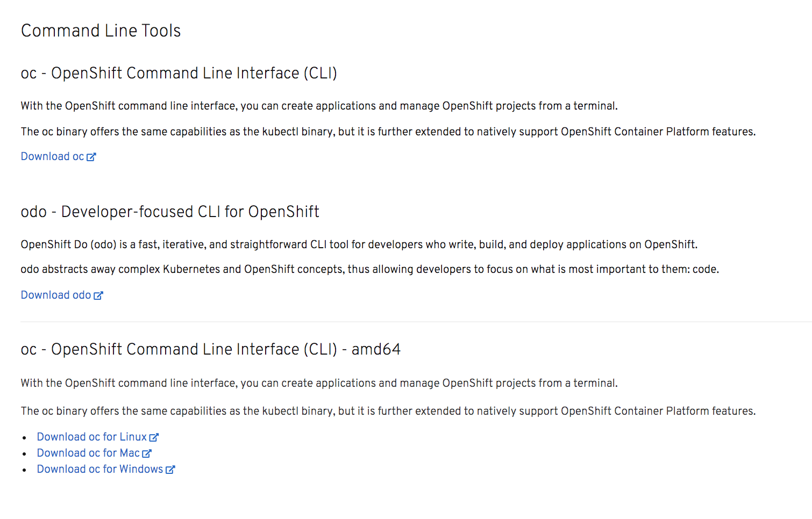Follow the Download oc for Windows link
Viewport: 812px width, 519px height.
click(x=100, y=469)
